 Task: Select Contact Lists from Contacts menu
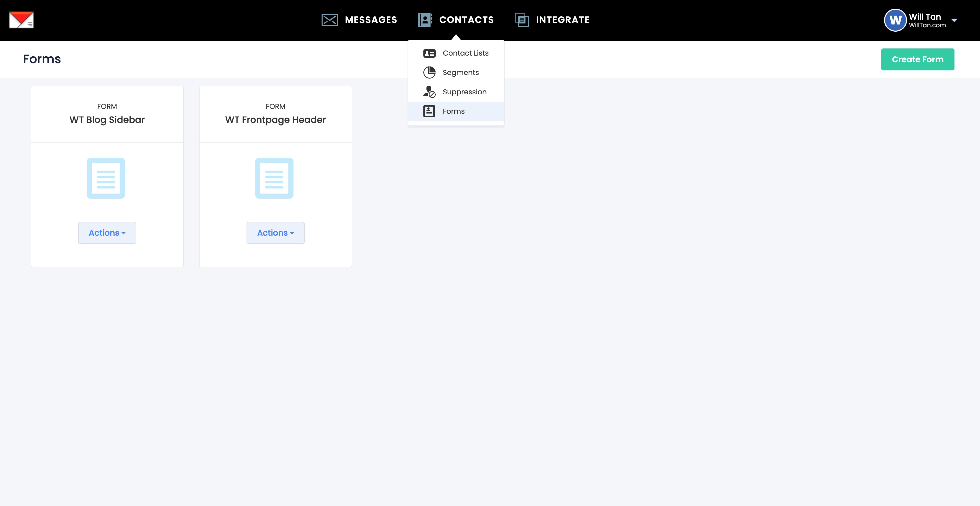click(465, 53)
